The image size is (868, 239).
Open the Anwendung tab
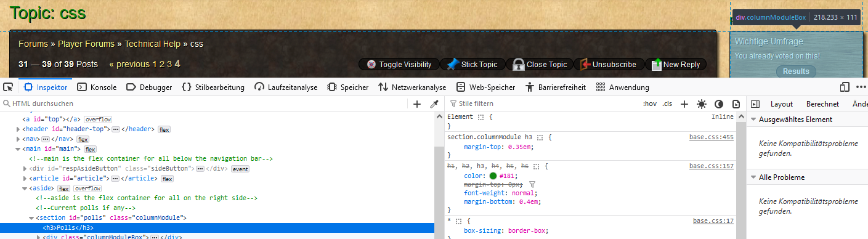tap(623, 87)
